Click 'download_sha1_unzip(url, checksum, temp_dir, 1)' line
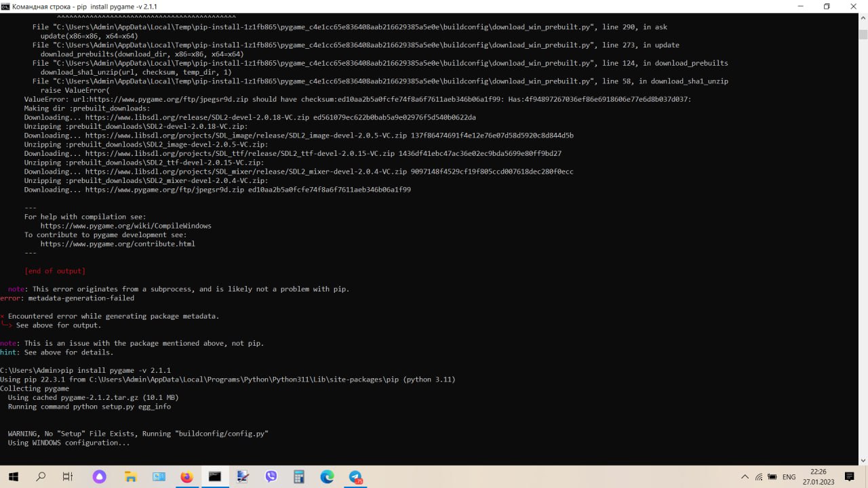 136,73
